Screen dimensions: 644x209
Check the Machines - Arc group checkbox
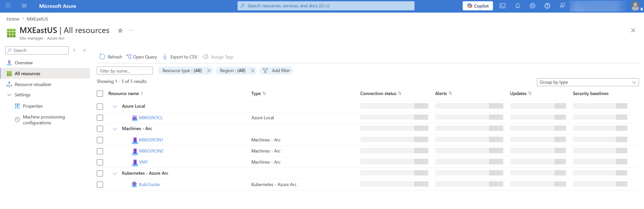pos(100,129)
